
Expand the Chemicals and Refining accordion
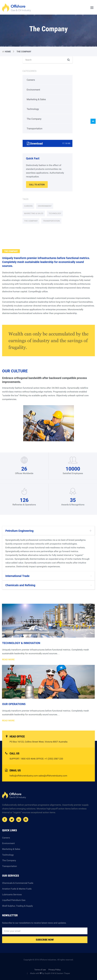tap(48, 585)
